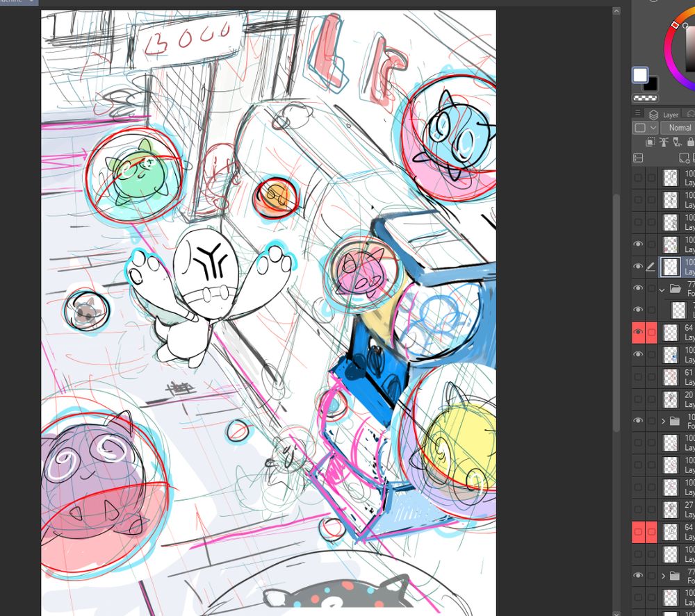Select the child layer thumbnail inside expanded folder

(678, 310)
